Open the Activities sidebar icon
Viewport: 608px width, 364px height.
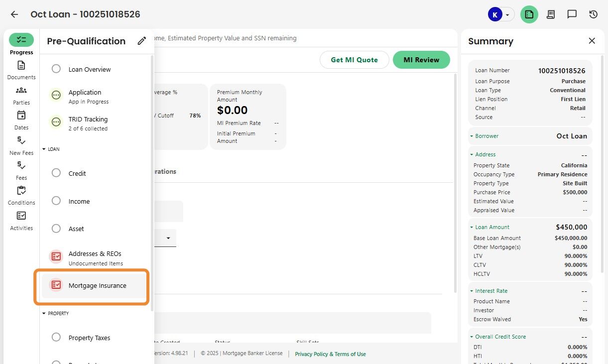click(21, 216)
